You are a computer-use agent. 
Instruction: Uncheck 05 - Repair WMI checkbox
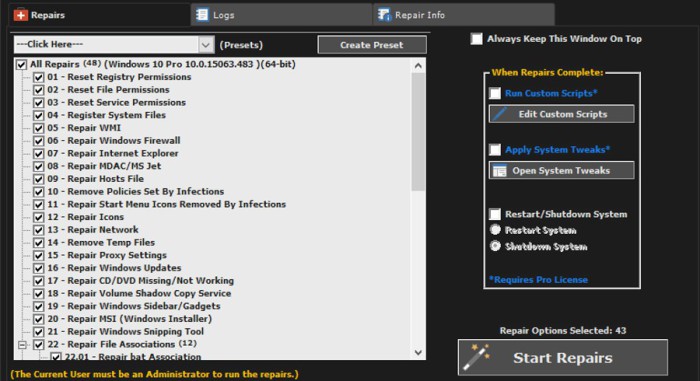click(x=39, y=128)
